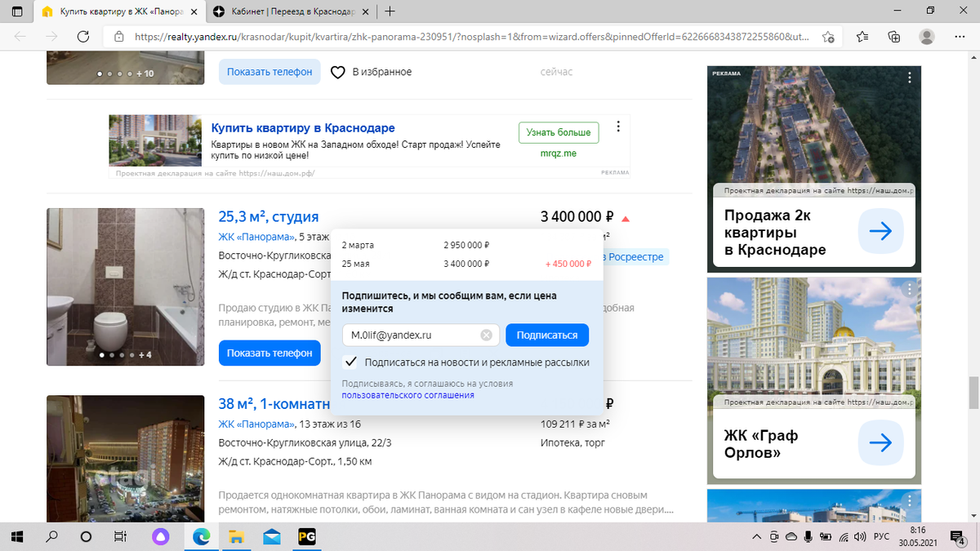Open the Mail app on taskbar
This screenshot has height=551, width=980.
[x=272, y=536]
